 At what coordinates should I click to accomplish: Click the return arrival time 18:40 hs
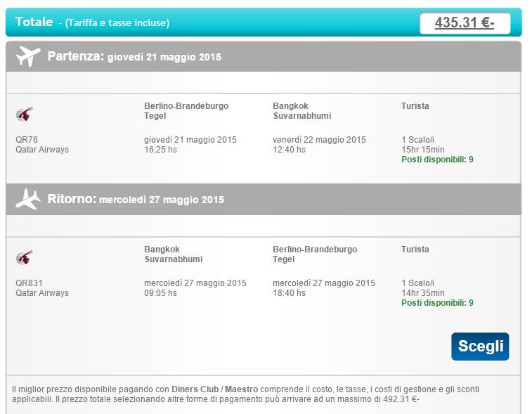tap(289, 293)
